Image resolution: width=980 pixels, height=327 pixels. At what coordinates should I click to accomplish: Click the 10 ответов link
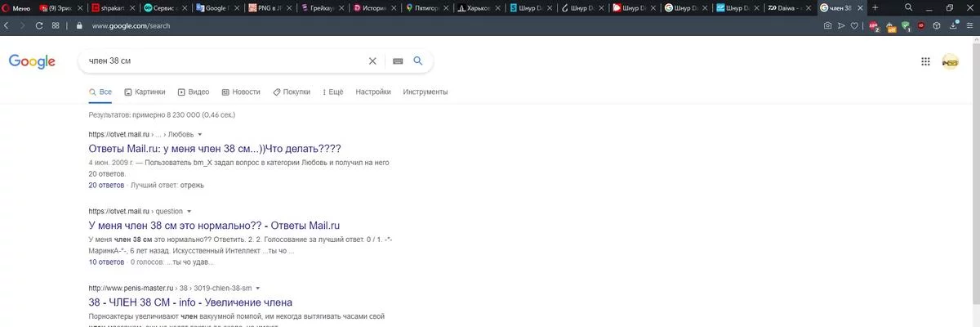coord(106,262)
